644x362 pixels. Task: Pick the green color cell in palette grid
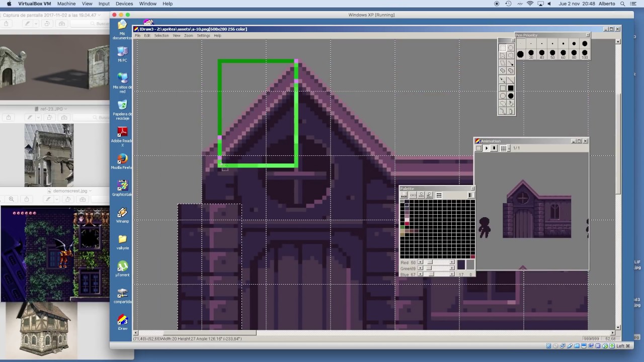403,227
